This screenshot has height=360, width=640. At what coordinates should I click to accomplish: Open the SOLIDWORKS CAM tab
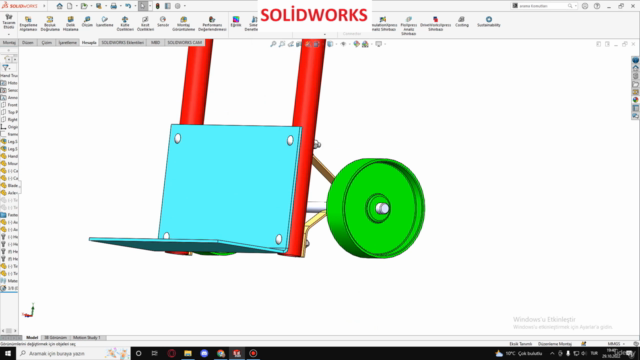[184, 42]
